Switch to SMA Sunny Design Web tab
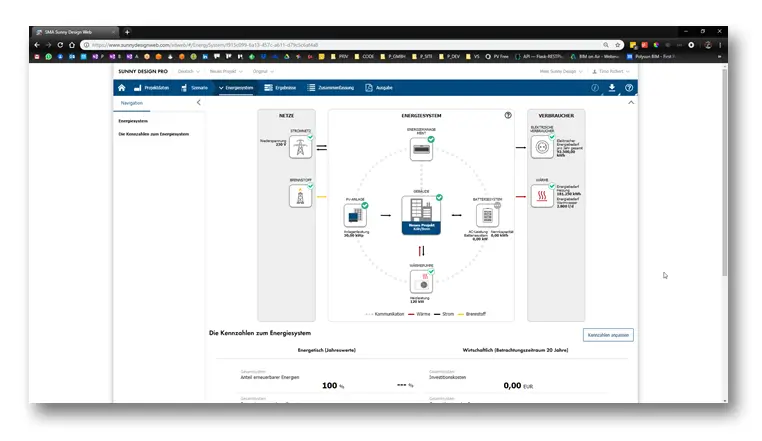 click(75, 32)
